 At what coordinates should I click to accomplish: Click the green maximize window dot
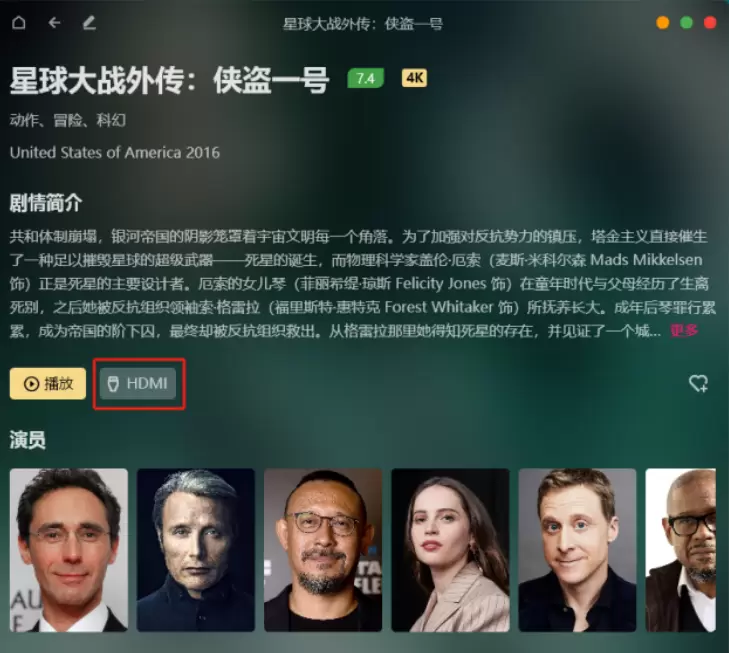coord(686,22)
